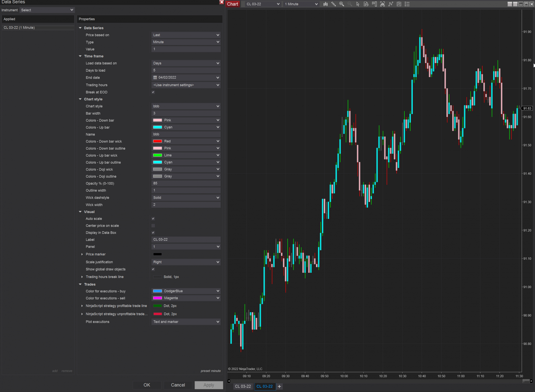The height and width of the screenshot is (392, 535).
Task: Collapse the Trades section
Action: [x=80, y=285]
